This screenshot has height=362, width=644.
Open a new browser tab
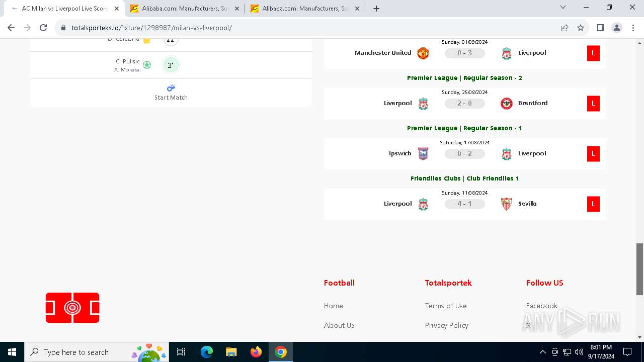376,9
